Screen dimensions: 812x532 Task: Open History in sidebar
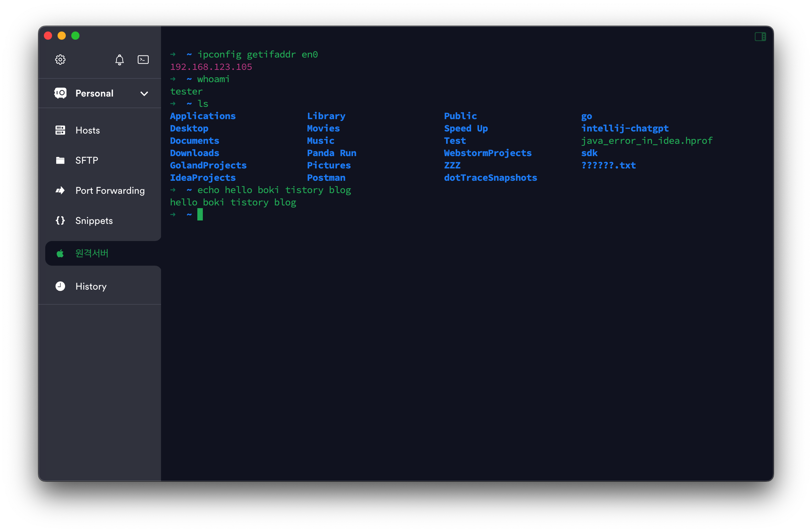(91, 286)
